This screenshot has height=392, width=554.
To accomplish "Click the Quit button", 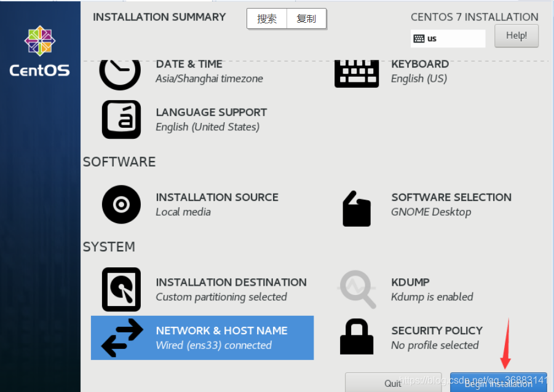I will click(x=393, y=383).
